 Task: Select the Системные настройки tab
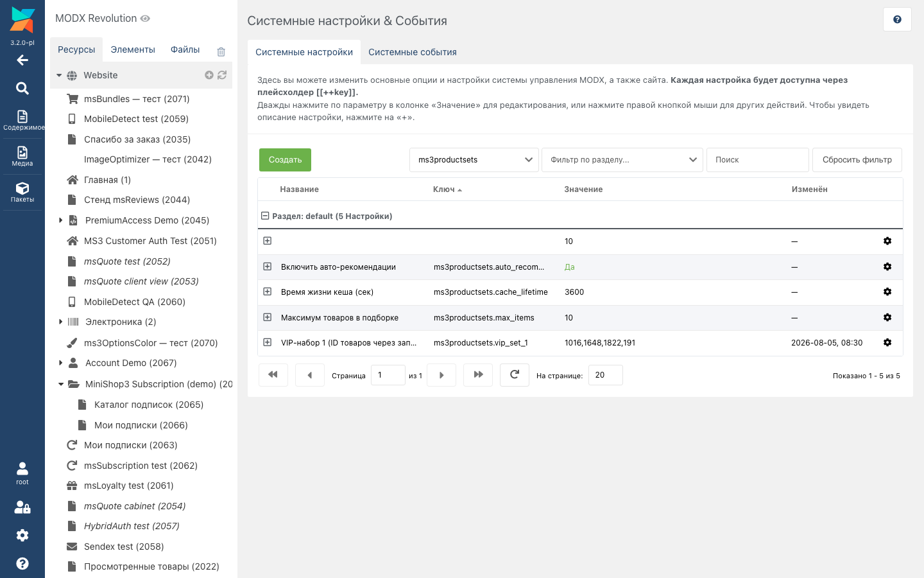click(x=304, y=52)
